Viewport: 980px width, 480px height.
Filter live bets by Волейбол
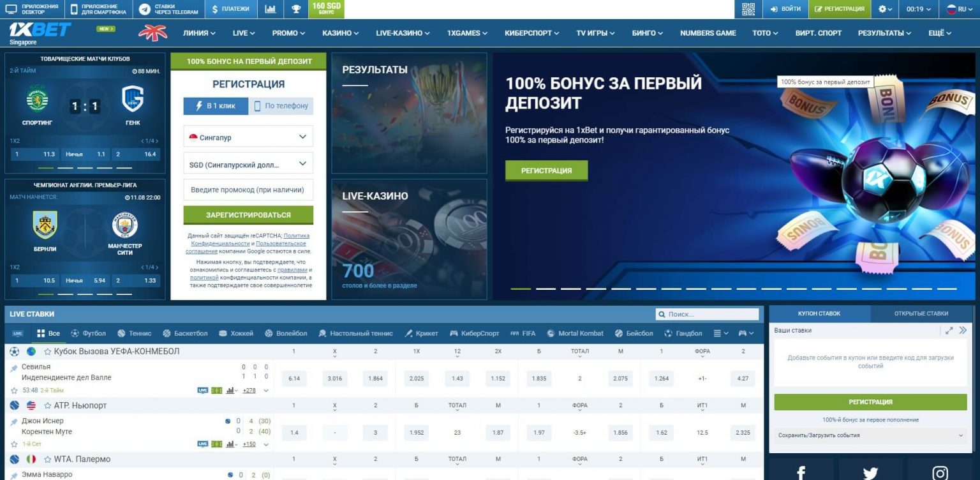point(286,333)
